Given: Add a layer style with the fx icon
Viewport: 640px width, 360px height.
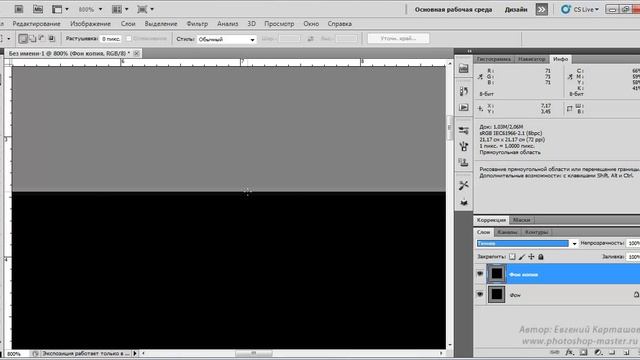Looking at the screenshot, I should (569, 353).
